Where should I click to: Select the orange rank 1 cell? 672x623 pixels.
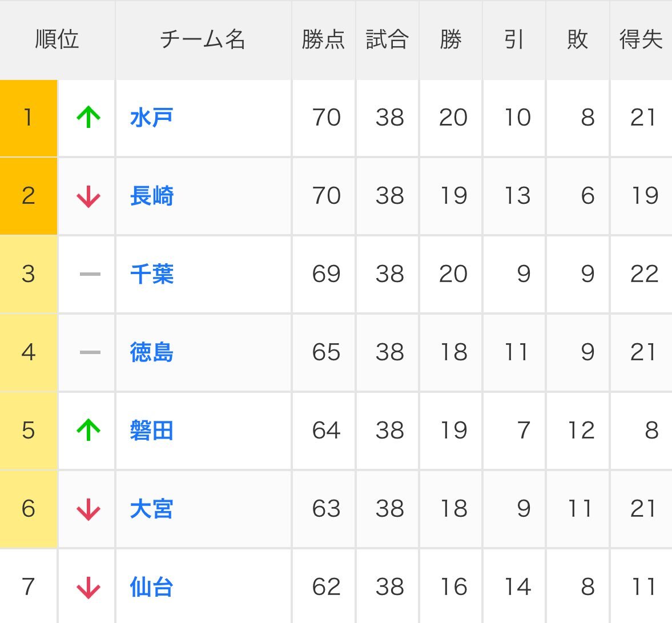[29, 118]
